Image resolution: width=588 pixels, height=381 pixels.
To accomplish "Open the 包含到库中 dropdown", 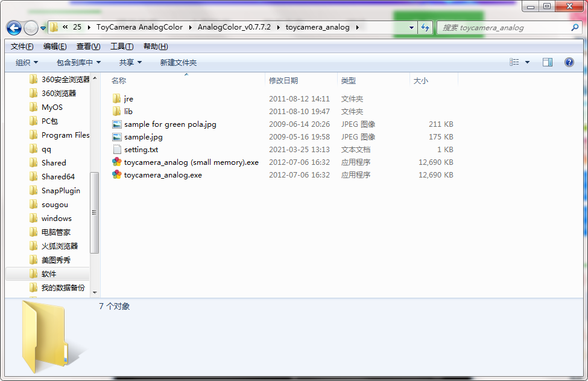I will [x=78, y=62].
